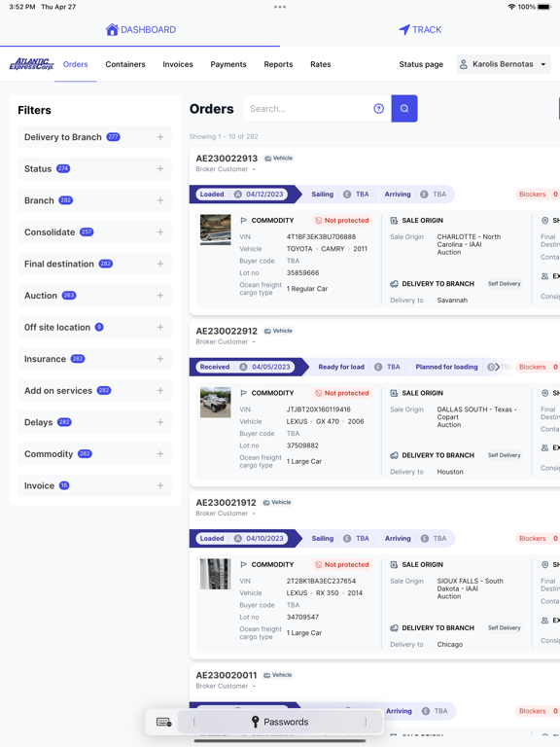The width and height of the screenshot is (560, 747).
Task: Click the E badge beside Arriving on AE230021912
Action: click(x=424, y=538)
